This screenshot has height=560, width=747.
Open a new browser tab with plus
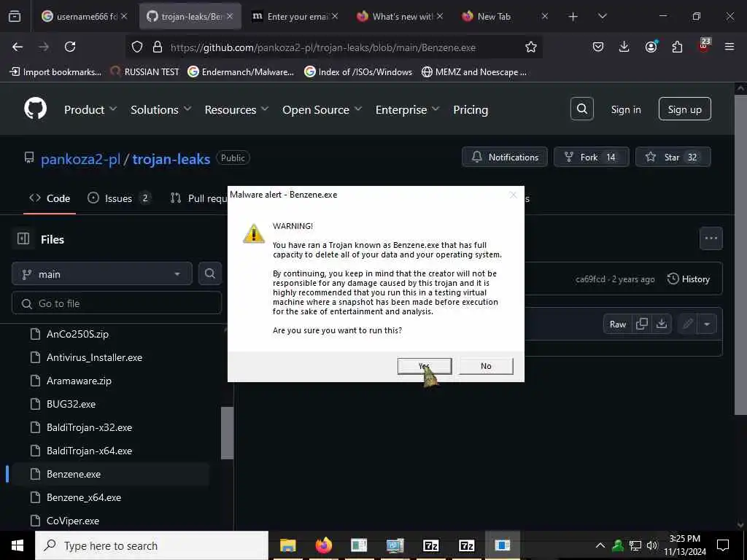pos(573,16)
